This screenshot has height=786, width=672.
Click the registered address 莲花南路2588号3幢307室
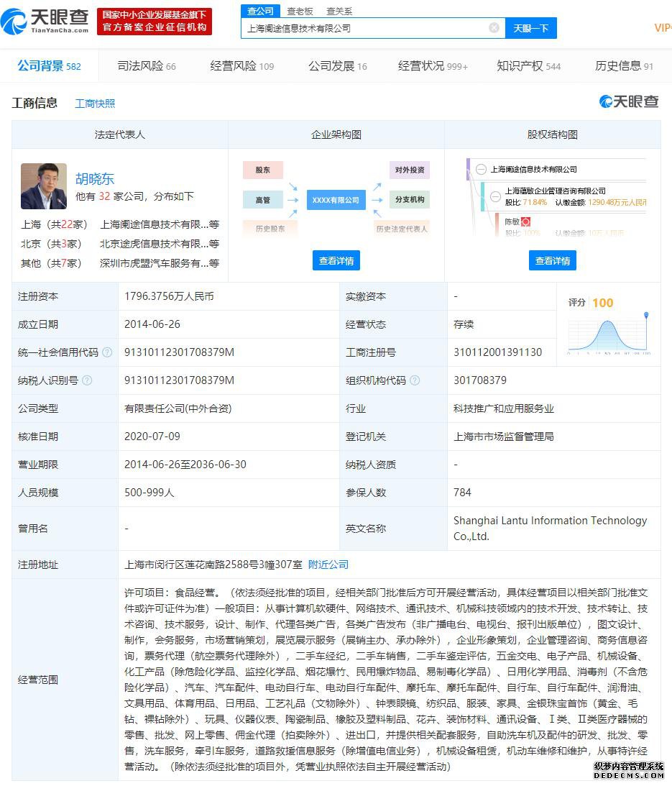tap(213, 565)
